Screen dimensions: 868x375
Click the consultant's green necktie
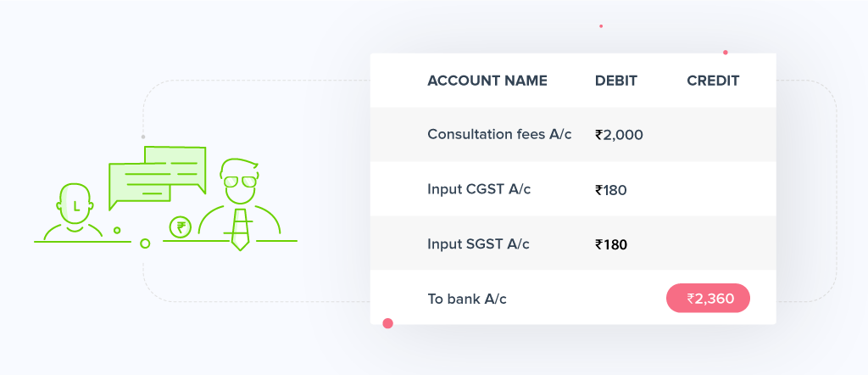pyautogui.click(x=240, y=227)
